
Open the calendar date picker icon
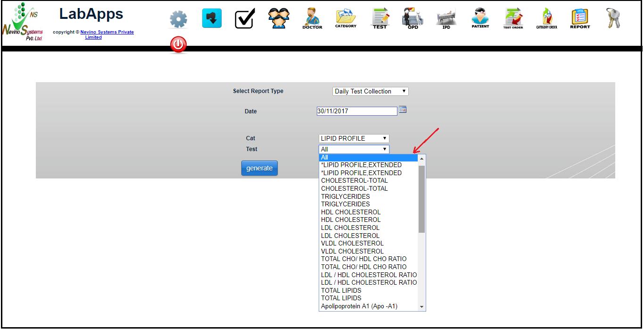(x=402, y=110)
